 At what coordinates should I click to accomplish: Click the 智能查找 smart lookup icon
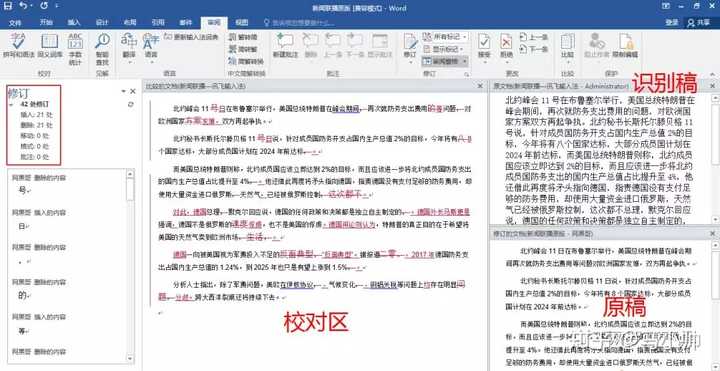click(x=102, y=46)
